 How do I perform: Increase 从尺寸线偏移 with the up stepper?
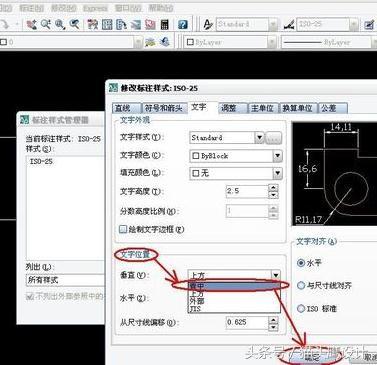click(273, 319)
